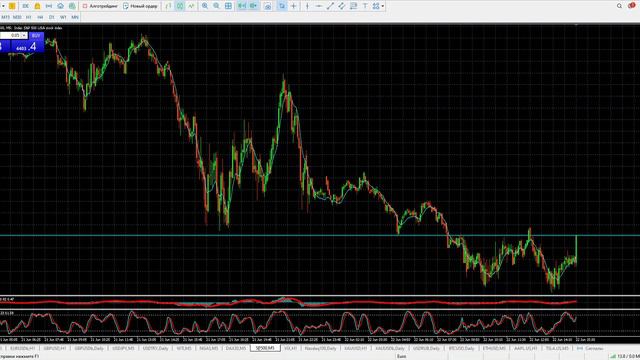Click the yellow shopping bag Market icon

(x=37, y=6)
